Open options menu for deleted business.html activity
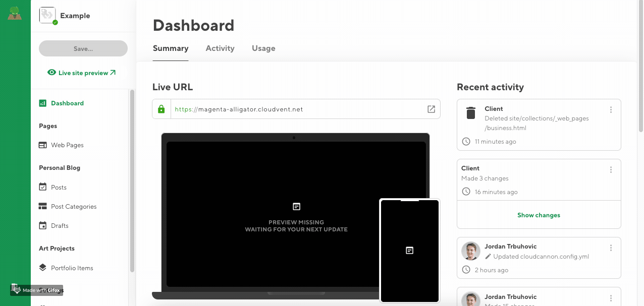Screen dimensions: 644x306 pyautogui.click(x=611, y=110)
